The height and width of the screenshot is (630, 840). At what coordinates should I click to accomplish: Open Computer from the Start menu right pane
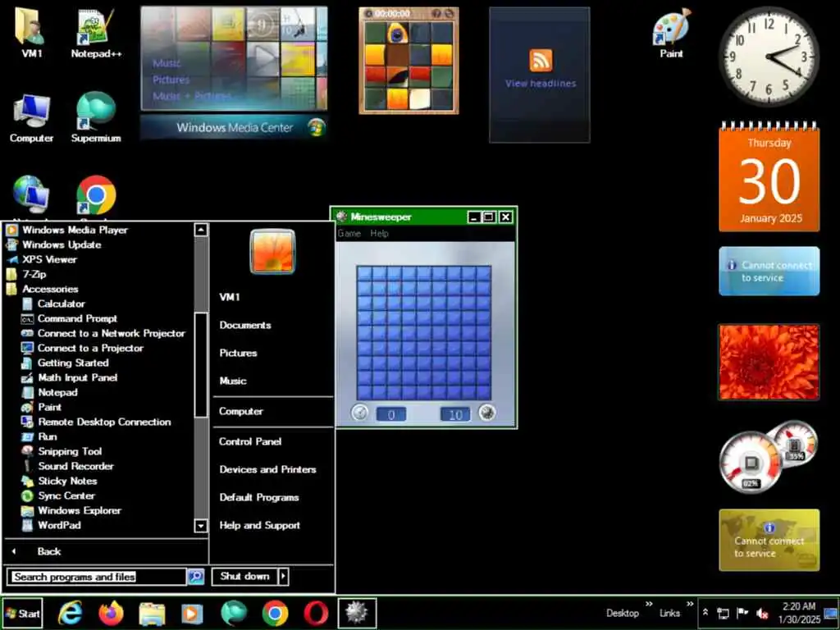241,412
